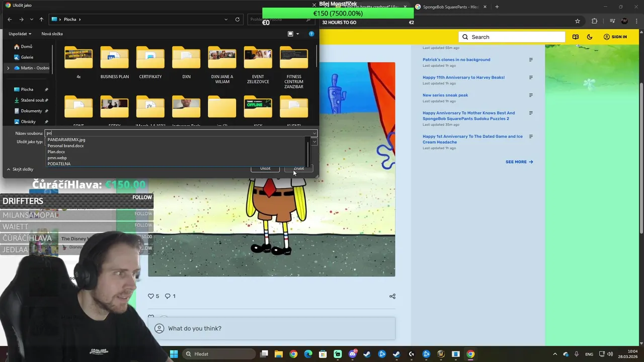
Task: Go up one folder level arrow
Action: 41,19
